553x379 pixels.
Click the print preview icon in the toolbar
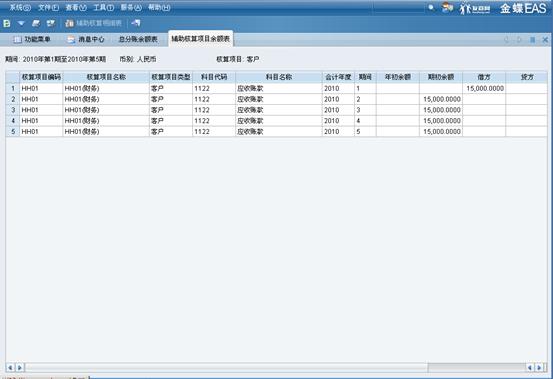pyautogui.click(x=51, y=23)
